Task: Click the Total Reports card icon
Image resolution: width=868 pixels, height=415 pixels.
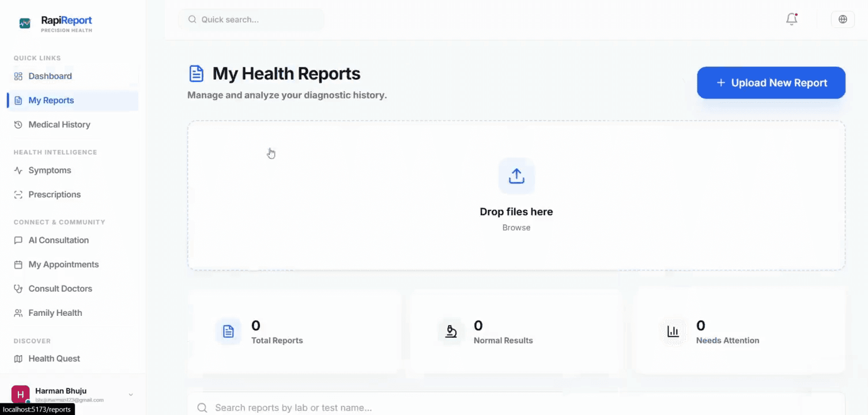Action: point(228,331)
